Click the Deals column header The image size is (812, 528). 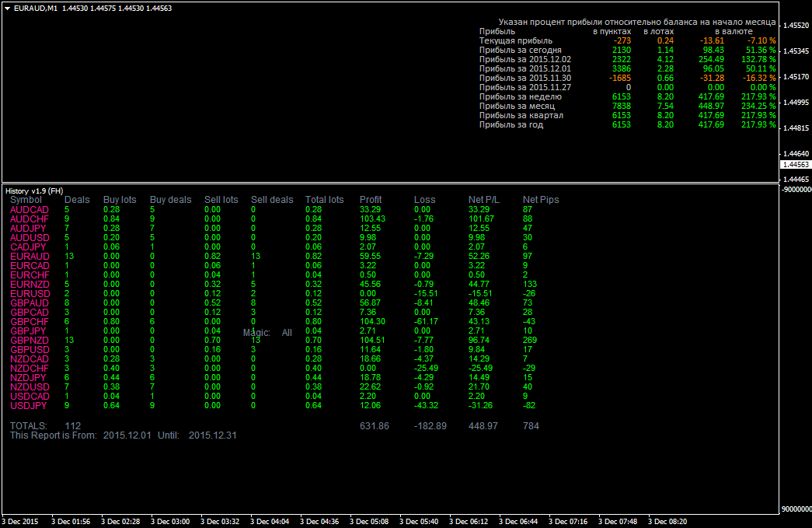click(x=77, y=200)
